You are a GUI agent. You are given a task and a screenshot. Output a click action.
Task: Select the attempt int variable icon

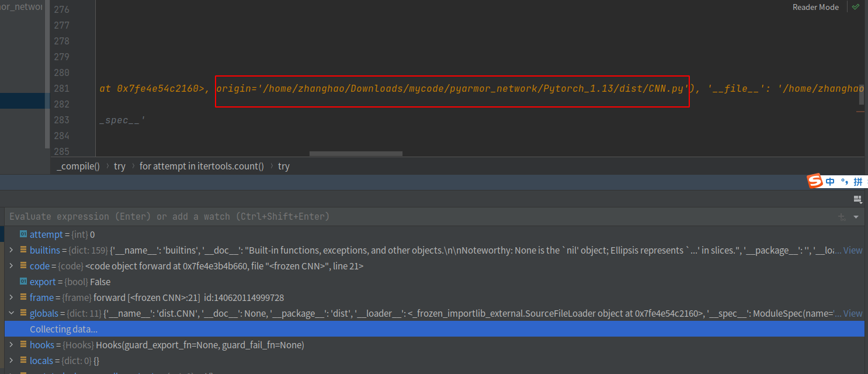[x=23, y=234]
